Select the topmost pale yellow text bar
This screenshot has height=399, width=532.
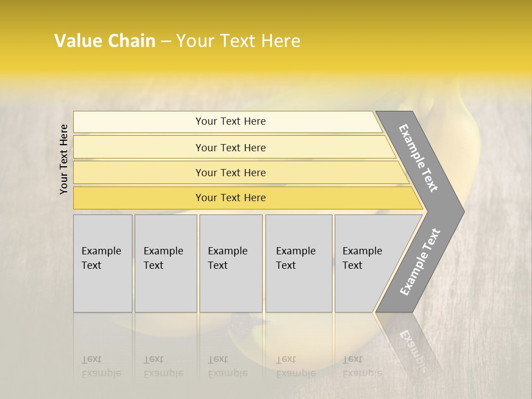tap(230, 121)
